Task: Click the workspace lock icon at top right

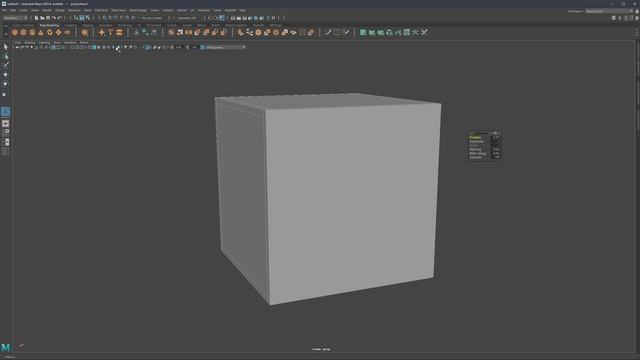Action: click(x=637, y=11)
